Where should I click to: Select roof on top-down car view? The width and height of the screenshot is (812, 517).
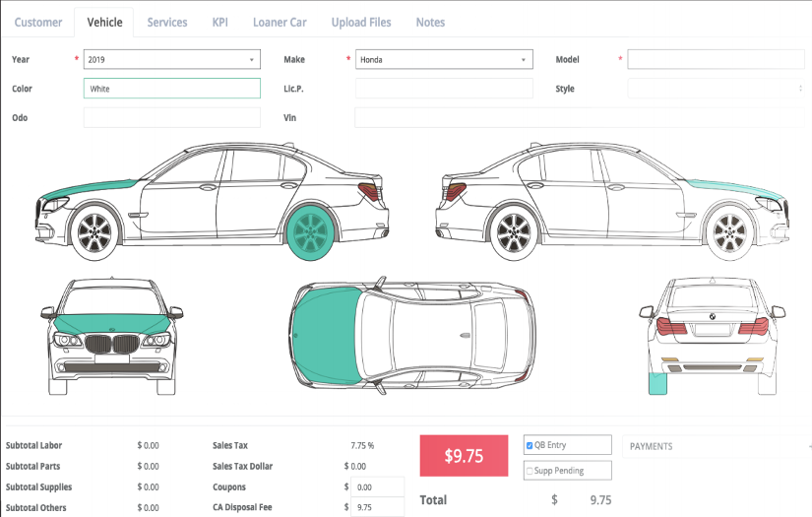tap(432, 335)
